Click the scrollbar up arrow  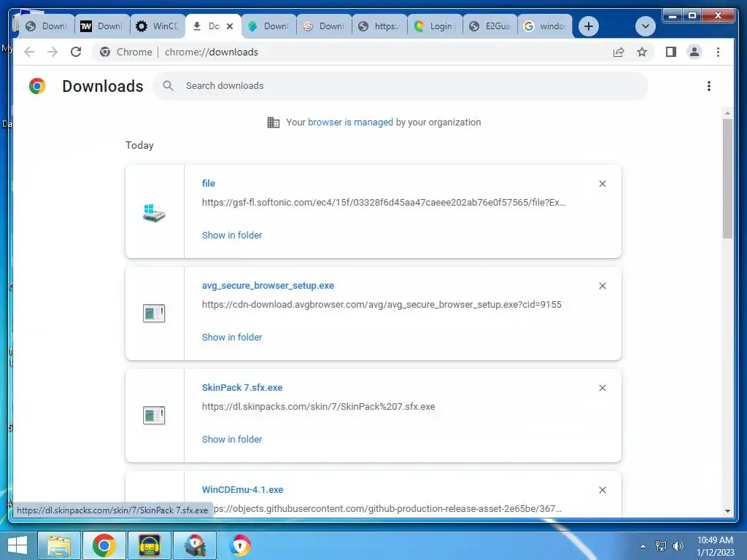point(727,113)
